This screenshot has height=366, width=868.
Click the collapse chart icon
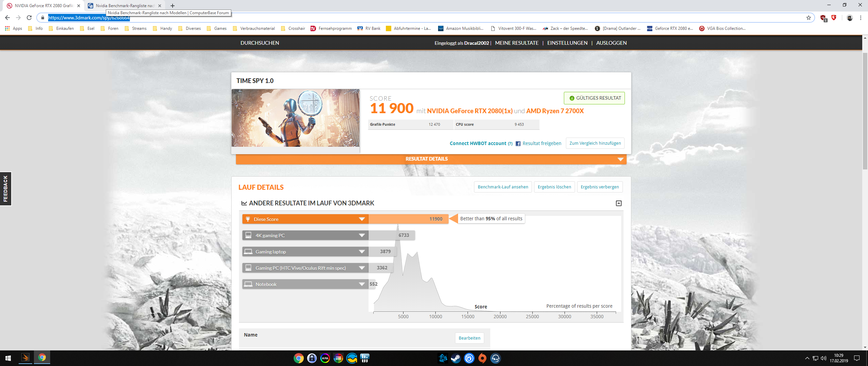pyautogui.click(x=618, y=203)
